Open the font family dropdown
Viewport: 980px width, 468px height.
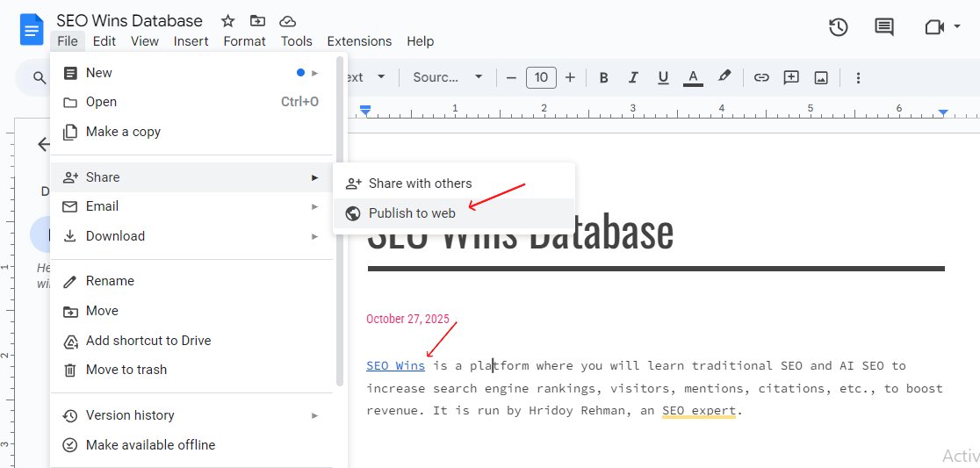click(x=448, y=77)
